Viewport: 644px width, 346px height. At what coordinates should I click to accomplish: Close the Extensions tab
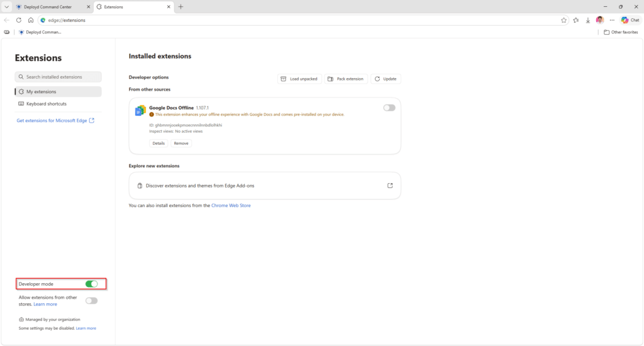point(169,7)
